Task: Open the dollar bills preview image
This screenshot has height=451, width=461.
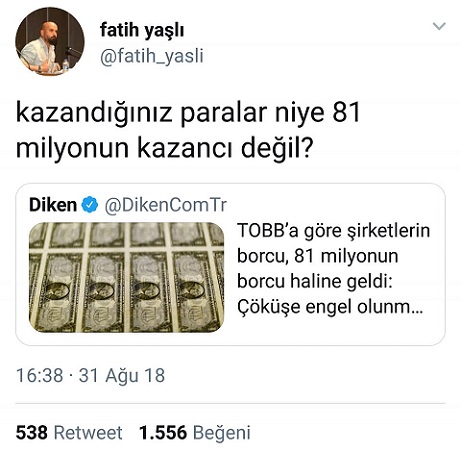Action: (x=127, y=277)
